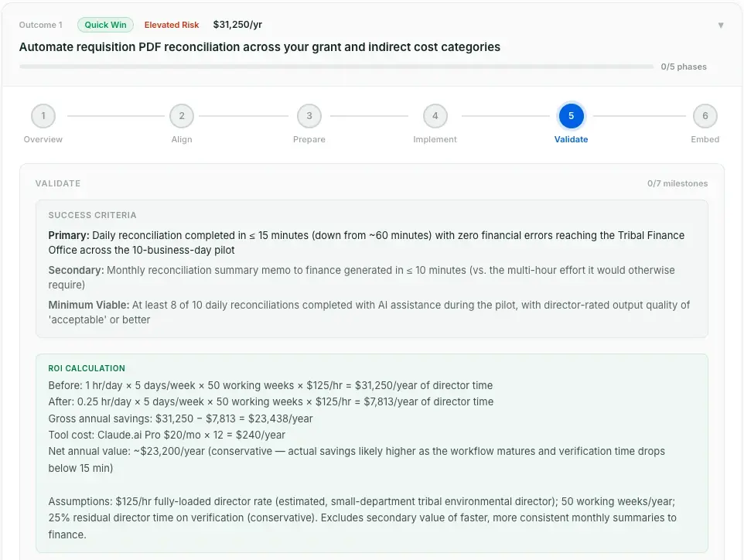Image resolution: width=744 pixels, height=560 pixels.
Task: Click the active Validate step circle
Action: tap(571, 116)
